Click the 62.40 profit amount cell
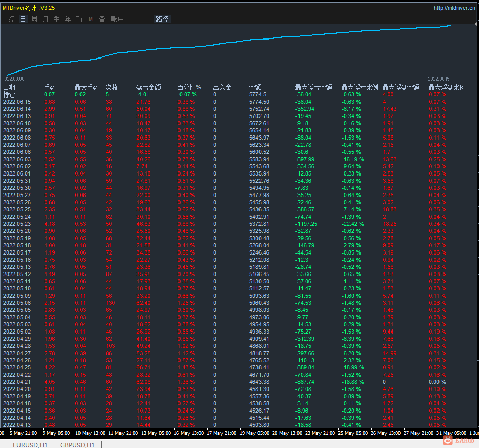This screenshot has height=448, width=479. 144,303
